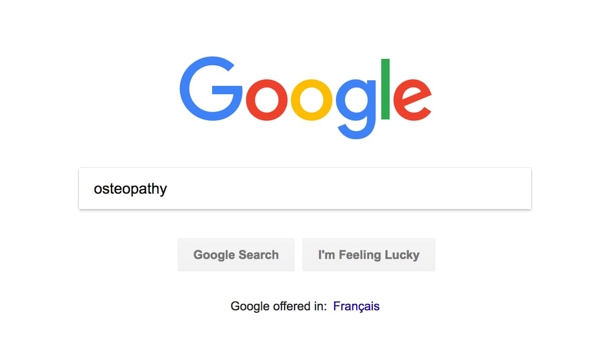This screenshot has height=364, width=613.
Task: Switch language via the Français link
Action: [x=356, y=306]
